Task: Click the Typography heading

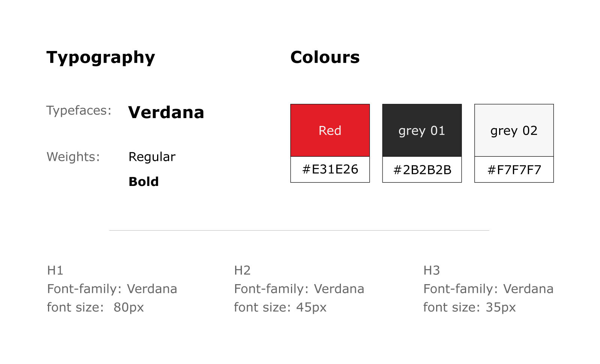Action: [100, 58]
